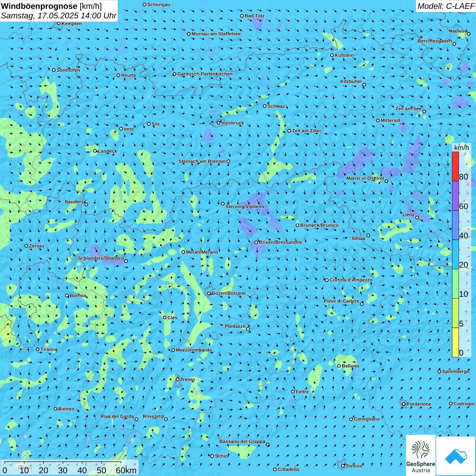
Task: Click the Matrei in Osttirol label
Action: coord(365,178)
